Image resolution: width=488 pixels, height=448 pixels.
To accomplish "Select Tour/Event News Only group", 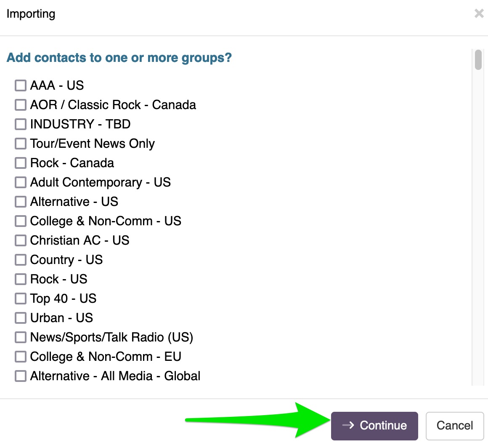I will [x=21, y=144].
